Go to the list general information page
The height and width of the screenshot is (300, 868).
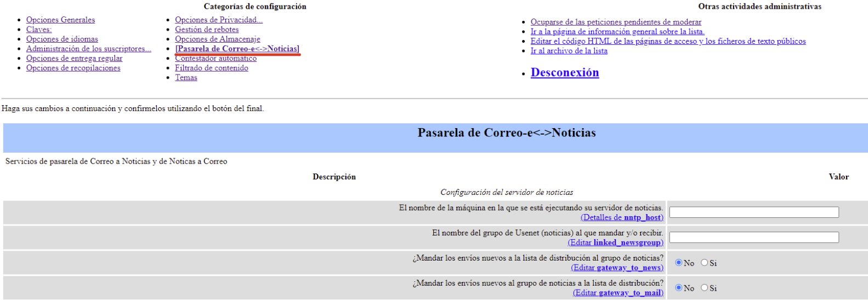tap(617, 31)
